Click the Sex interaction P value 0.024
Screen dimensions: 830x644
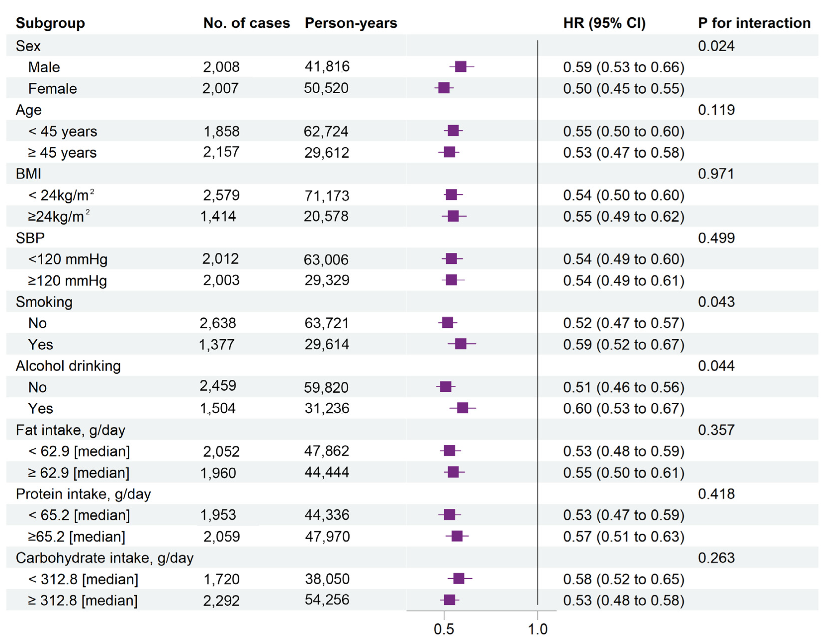tap(716, 46)
